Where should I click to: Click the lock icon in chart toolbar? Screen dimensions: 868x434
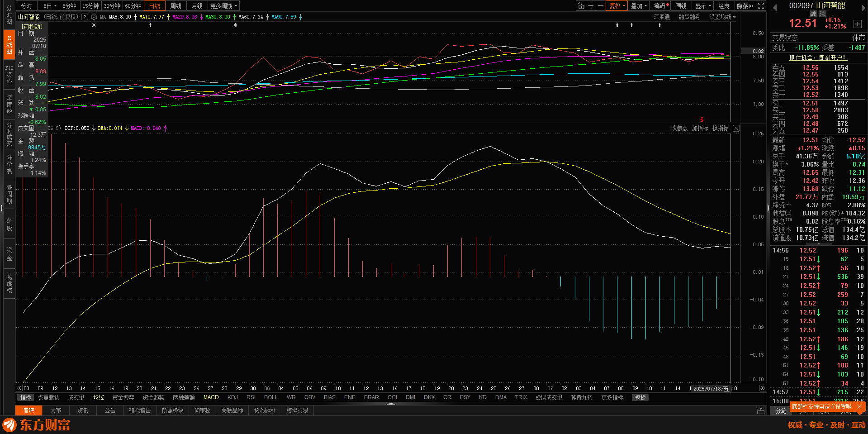(x=581, y=6)
